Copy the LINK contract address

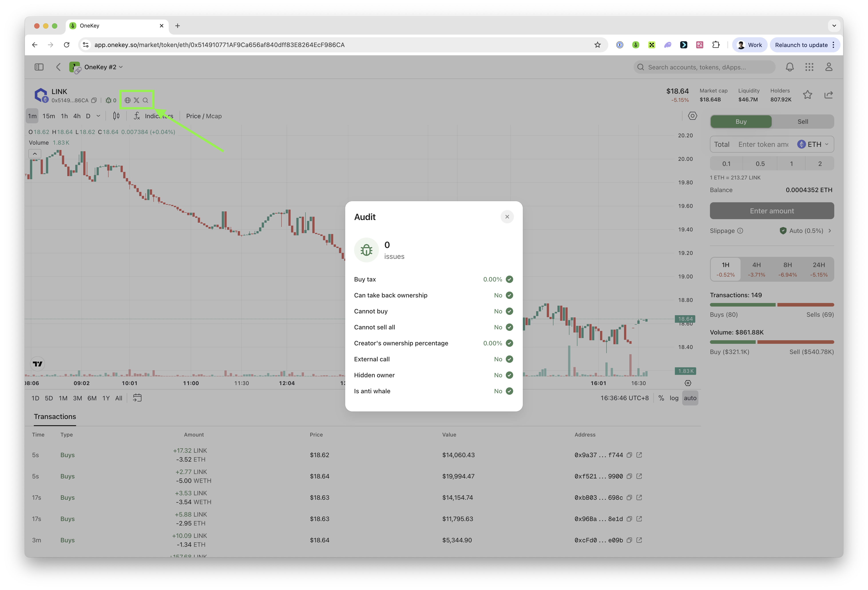pos(94,100)
